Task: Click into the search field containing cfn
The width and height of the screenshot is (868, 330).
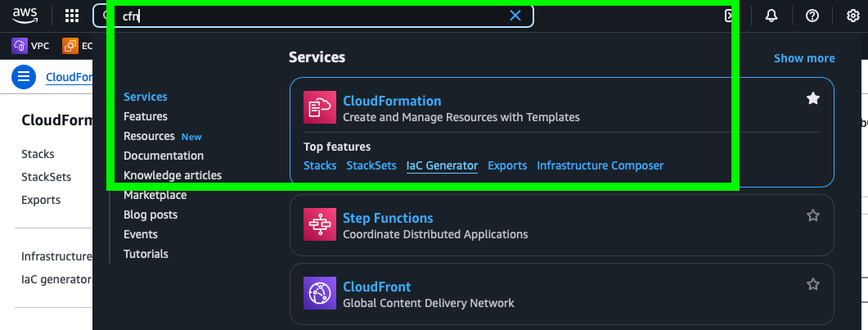Action: pos(313,16)
